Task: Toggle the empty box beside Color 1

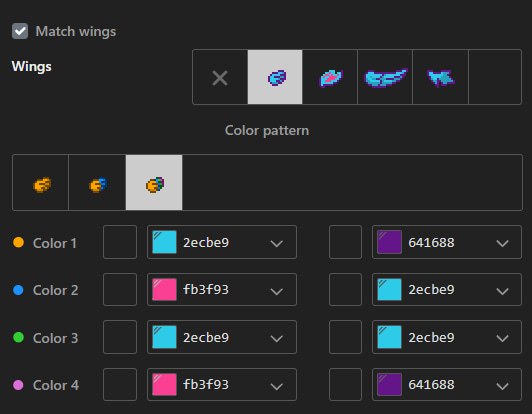Action: tap(120, 242)
